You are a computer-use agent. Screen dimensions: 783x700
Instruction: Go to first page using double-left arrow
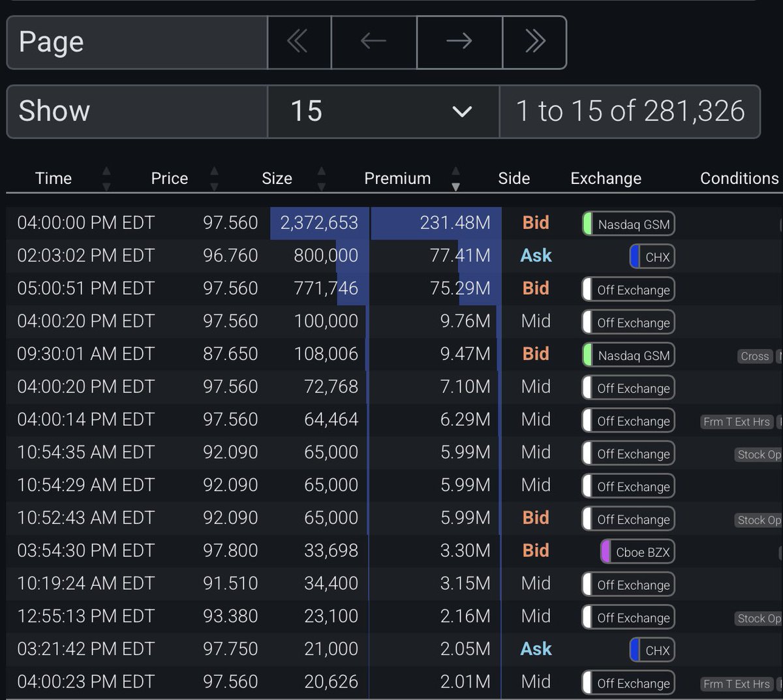(299, 42)
